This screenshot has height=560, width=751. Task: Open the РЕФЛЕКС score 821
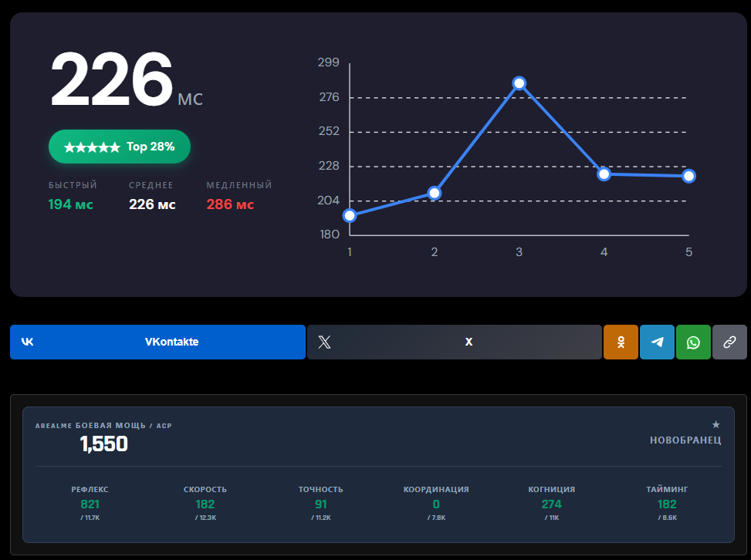90,504
